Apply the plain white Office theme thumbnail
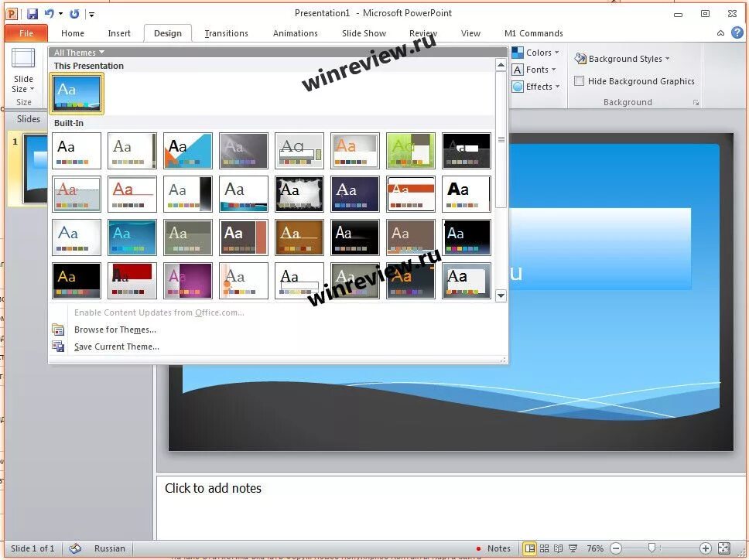The image size is (749, 560). point(77,151)
